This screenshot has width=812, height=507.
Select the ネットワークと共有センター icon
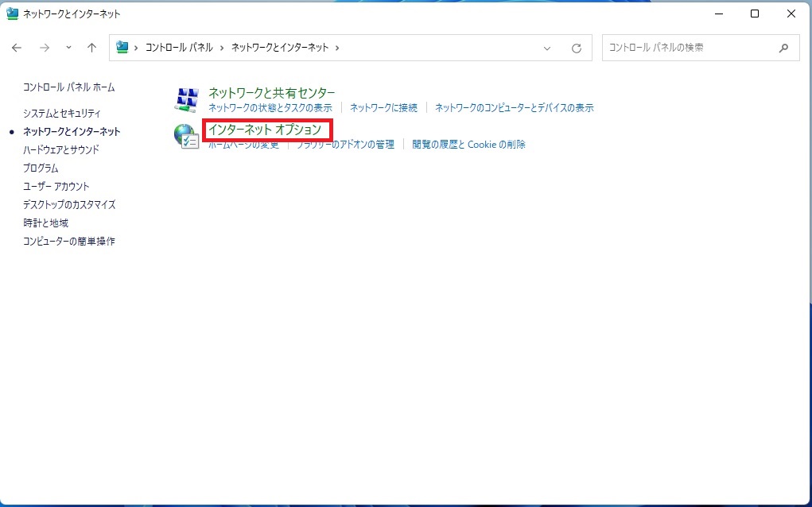tap(186, 99)
